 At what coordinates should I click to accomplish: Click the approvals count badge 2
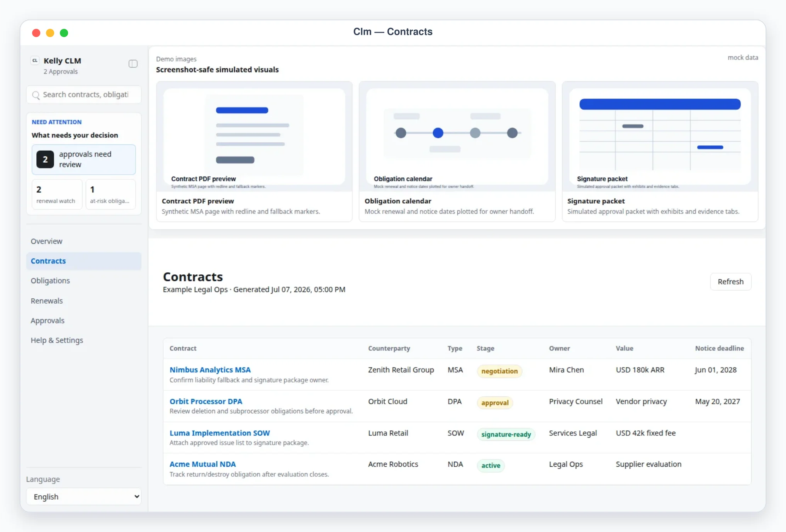[x=45, y=159]
